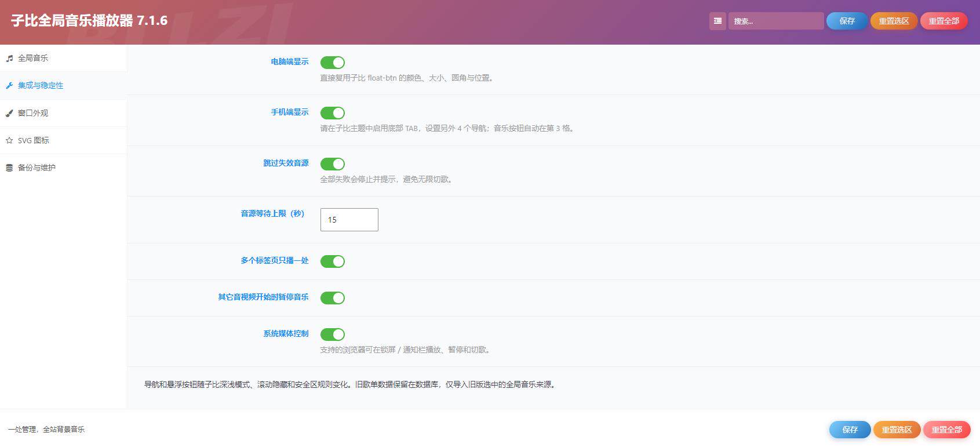This screenshot has width=980, height=447.
Task: Click the footer text 一处管理，全站背景音乐
Action: click(x=46, y=430)
